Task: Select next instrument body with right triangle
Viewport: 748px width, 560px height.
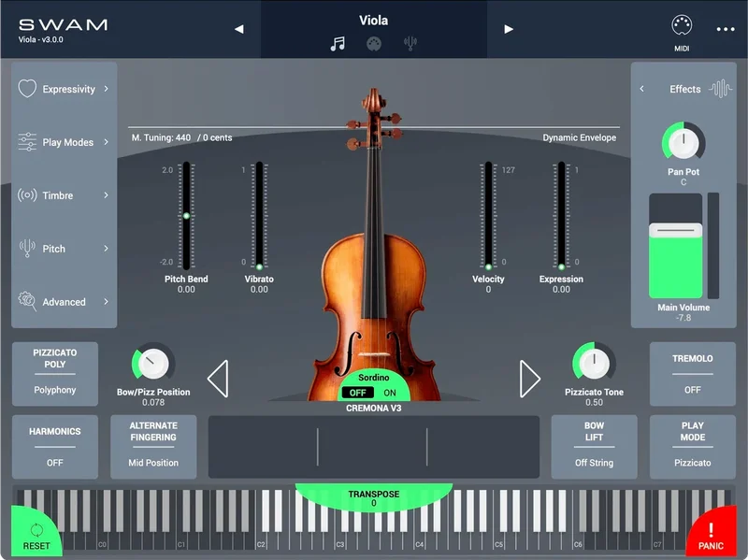Action: [x=529, y=379]
